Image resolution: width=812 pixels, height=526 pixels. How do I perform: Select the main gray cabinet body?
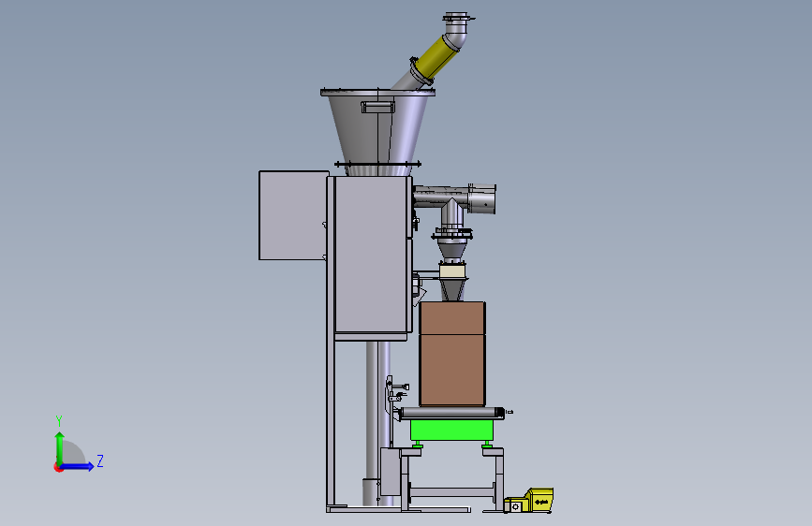pos(370,255)
